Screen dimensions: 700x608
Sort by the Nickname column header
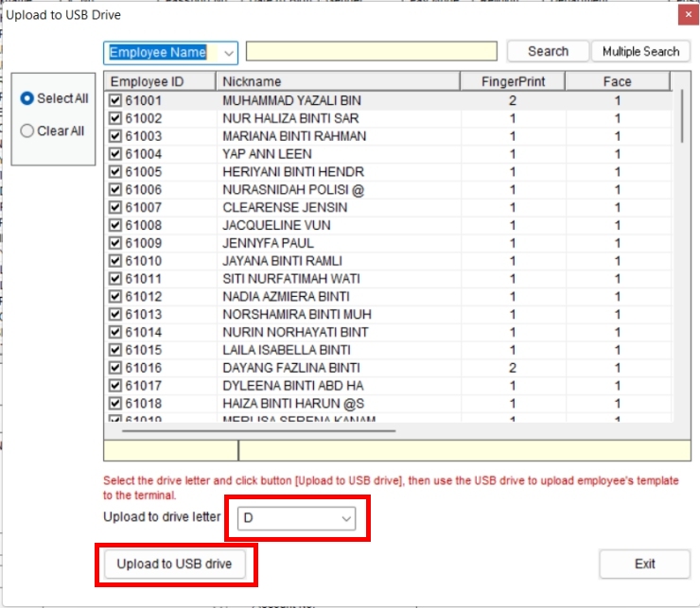[x=338, y=81]
